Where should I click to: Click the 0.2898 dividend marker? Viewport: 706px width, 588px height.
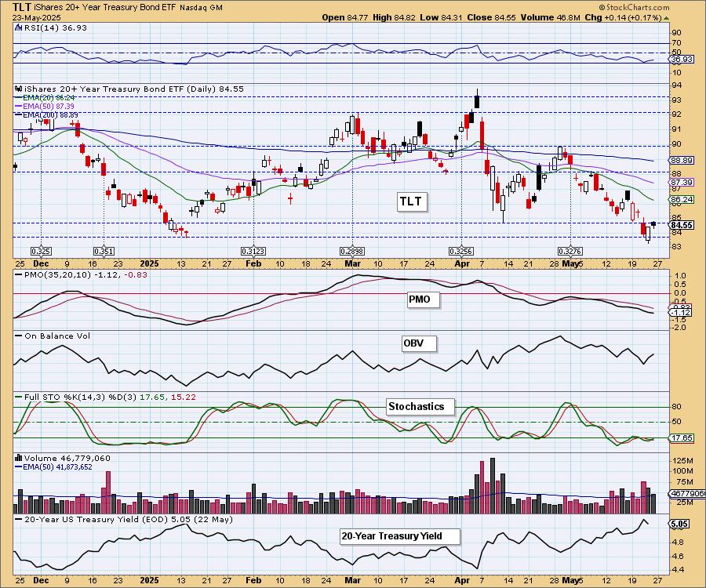(x=351, y=251)
